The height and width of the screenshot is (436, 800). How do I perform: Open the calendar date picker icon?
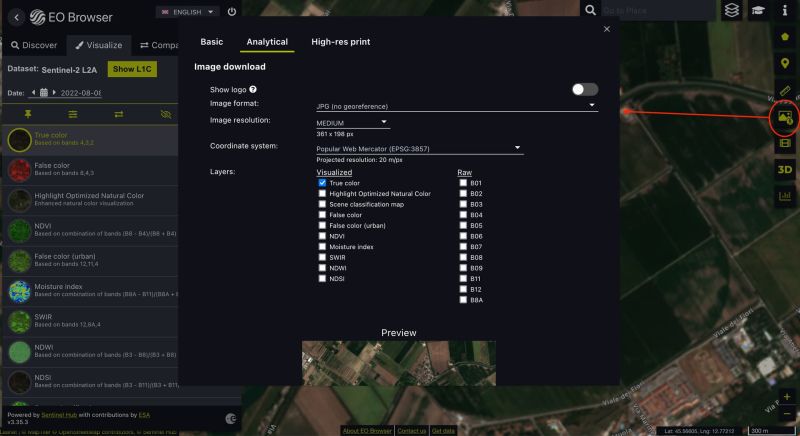click(44, 92)
